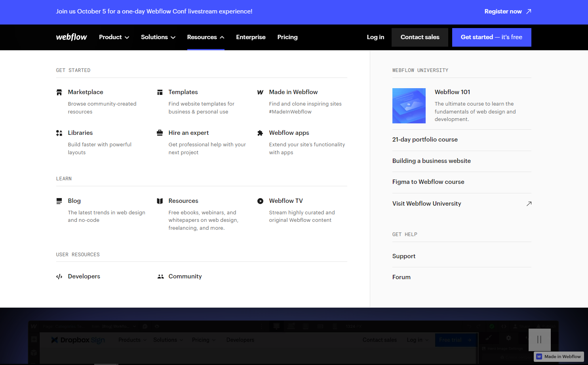Select the Templates icon
Viewport: 588px width, 365px height.
click(x=160, y=92)
